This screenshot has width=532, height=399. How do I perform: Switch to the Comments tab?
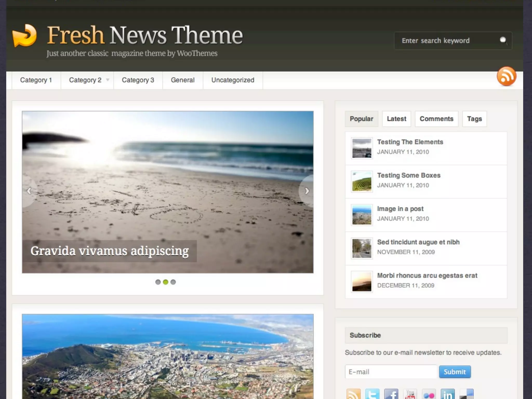tap(436, 119)
